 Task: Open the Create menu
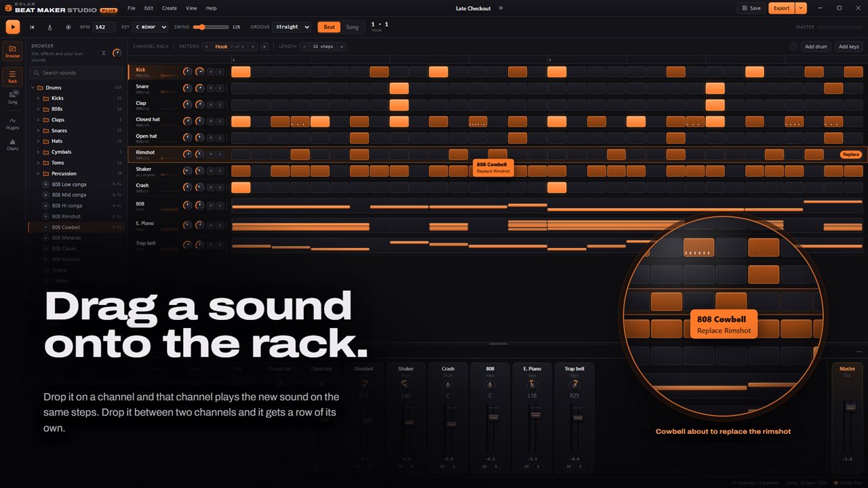[x=170, y=8]
